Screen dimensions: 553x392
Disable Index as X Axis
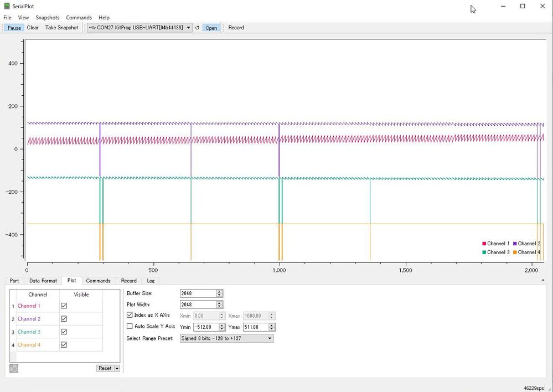tap(128, 314)
